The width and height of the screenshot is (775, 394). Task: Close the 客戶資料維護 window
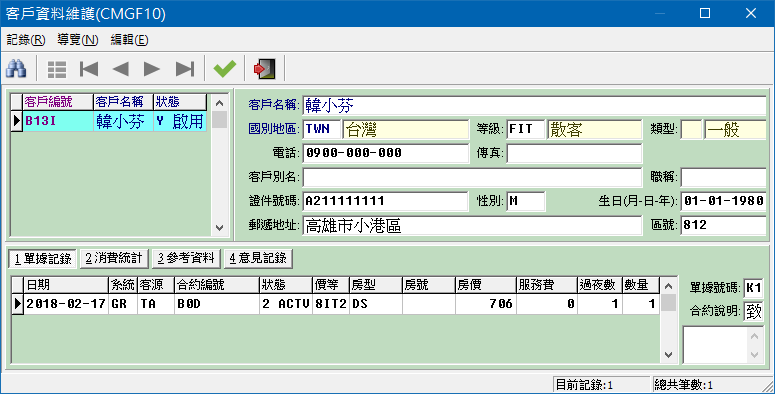click(751, 13)
